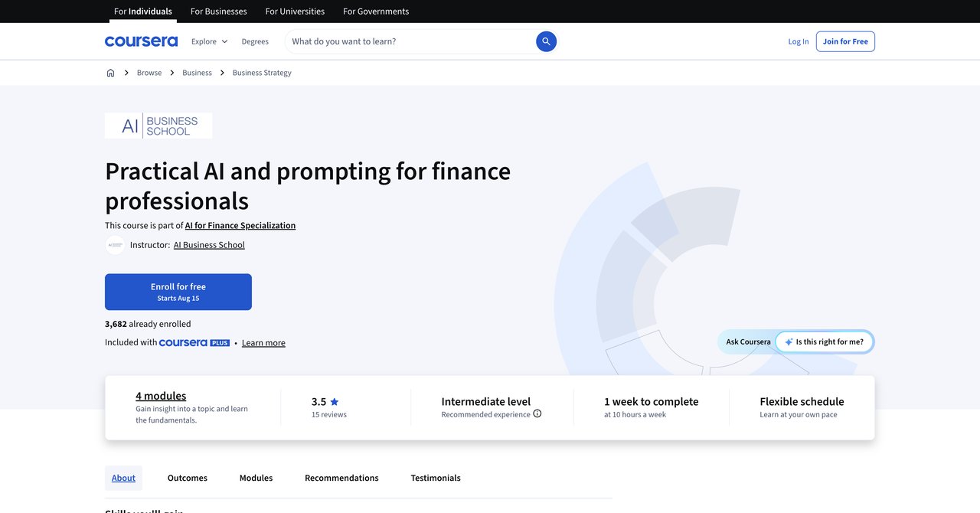Switch to the Outcomes tab
This screenshot has height=513, width=980.
pyautogui.click(x=188, y=478)
